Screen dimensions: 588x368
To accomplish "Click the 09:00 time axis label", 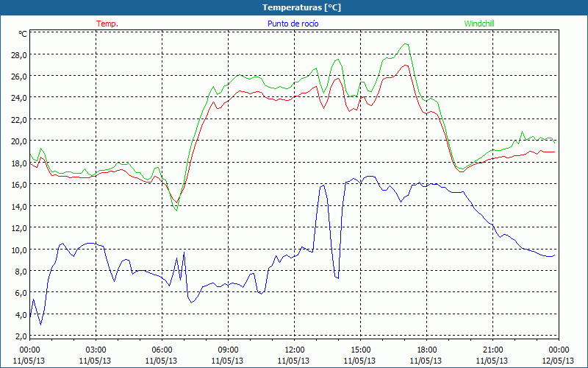I will (228, 350).
